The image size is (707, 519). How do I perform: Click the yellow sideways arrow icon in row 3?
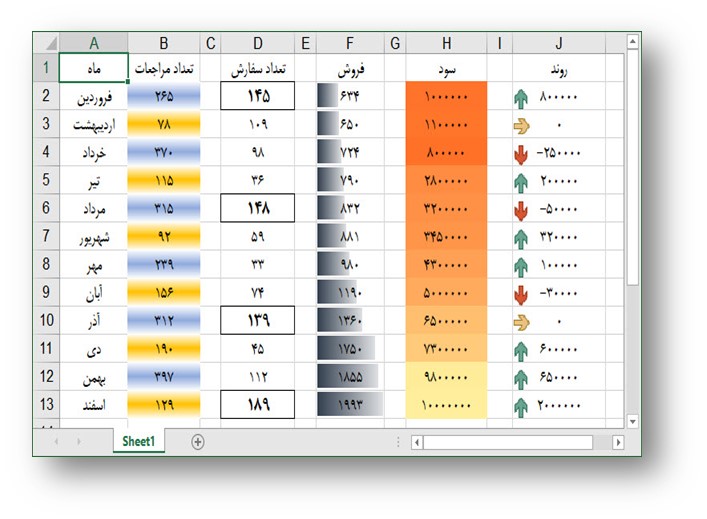(x=520, y=126)
